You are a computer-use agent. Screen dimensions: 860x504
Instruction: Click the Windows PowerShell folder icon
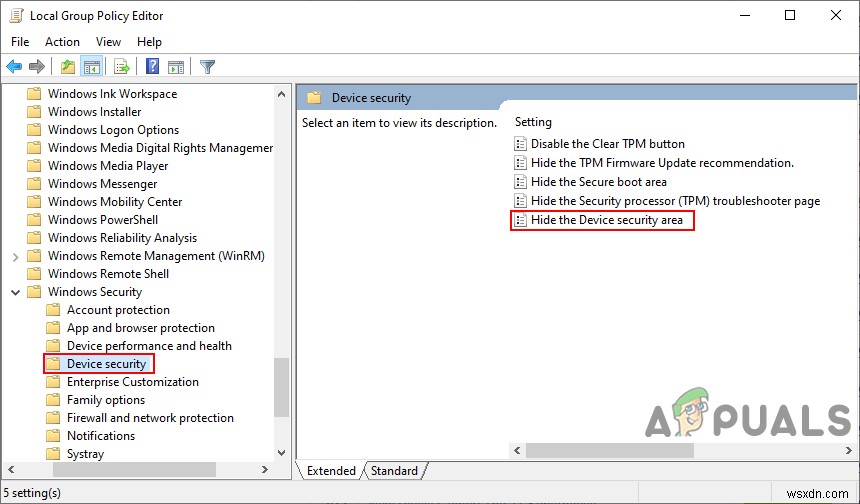click(x=35, y=220)
